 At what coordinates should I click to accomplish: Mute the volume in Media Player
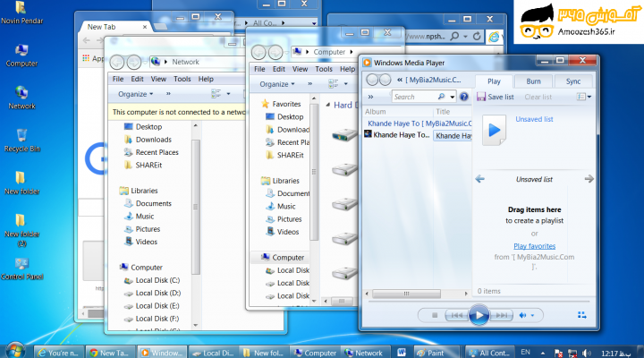pos(522,315)
